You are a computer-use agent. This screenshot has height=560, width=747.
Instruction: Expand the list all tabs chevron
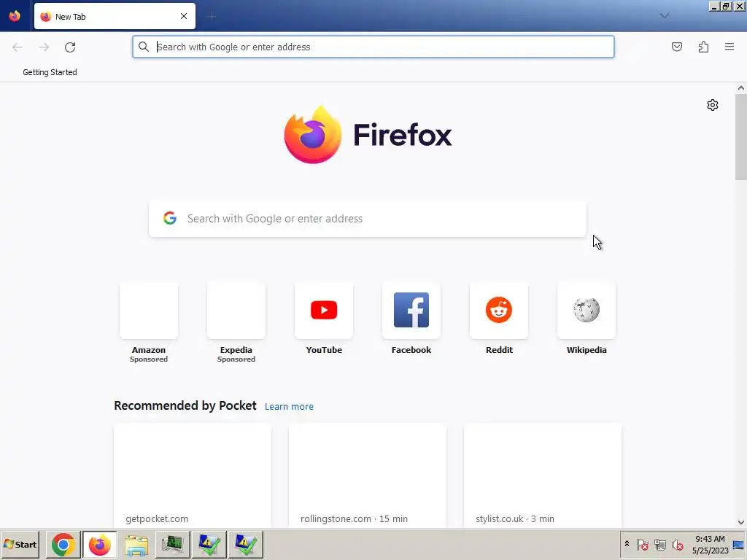click(664, 16)
